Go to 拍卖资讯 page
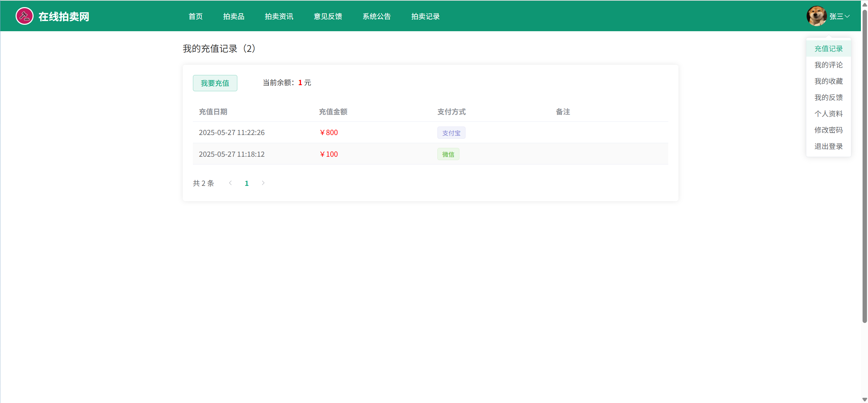 [279, 16]
